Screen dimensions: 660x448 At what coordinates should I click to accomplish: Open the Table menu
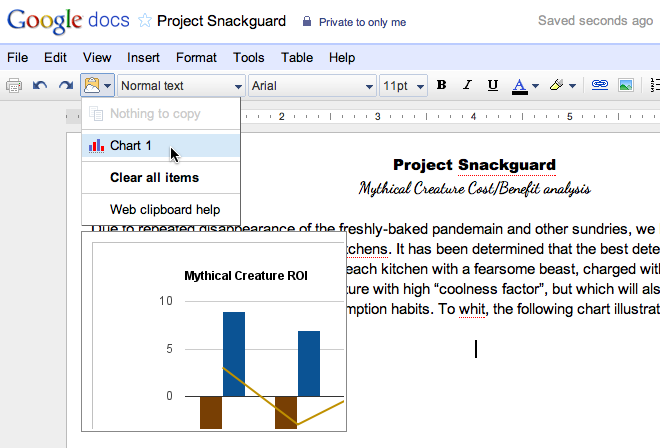click(x=297, y=57)
